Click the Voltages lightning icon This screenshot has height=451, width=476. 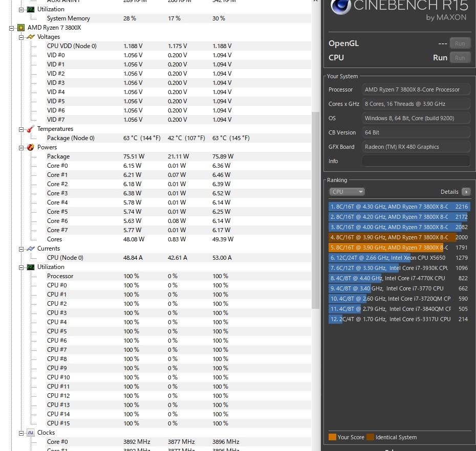(30, 37)
